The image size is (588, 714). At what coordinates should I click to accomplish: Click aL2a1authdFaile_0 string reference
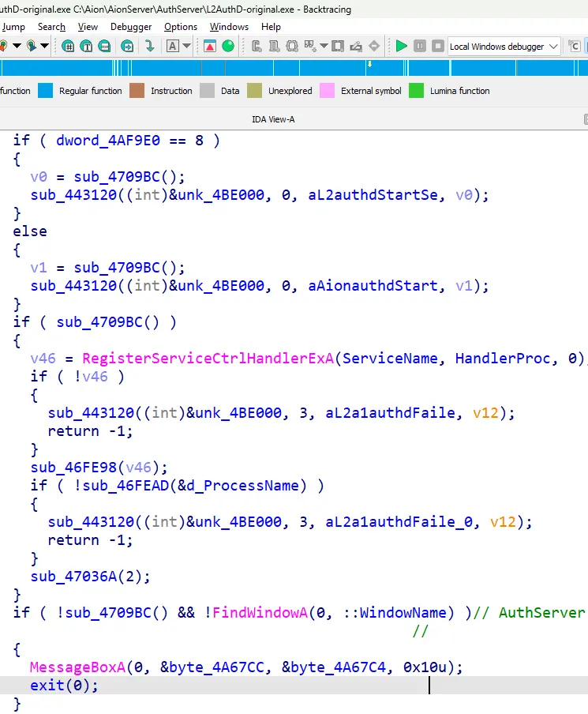pyautogui.click(x=399, y=522)
